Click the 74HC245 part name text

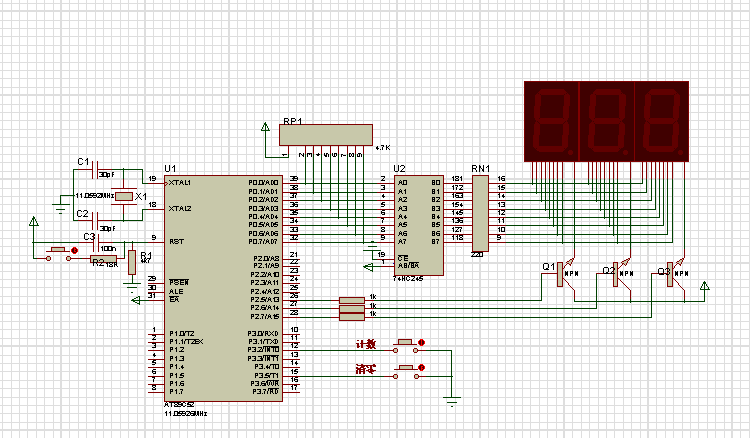pos(408,279)
